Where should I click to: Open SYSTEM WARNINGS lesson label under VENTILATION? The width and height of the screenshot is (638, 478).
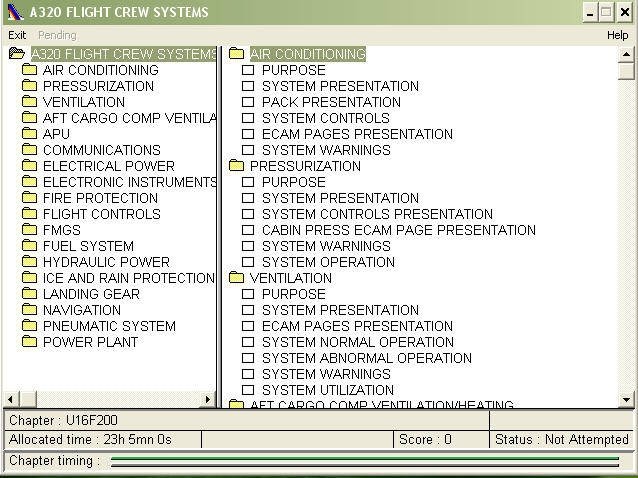tap(326, 374)
